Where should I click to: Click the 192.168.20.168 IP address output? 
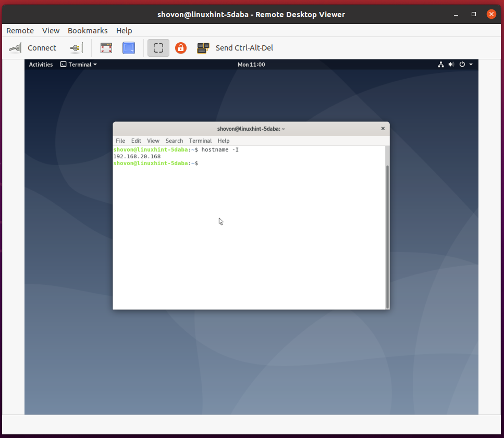137,156
